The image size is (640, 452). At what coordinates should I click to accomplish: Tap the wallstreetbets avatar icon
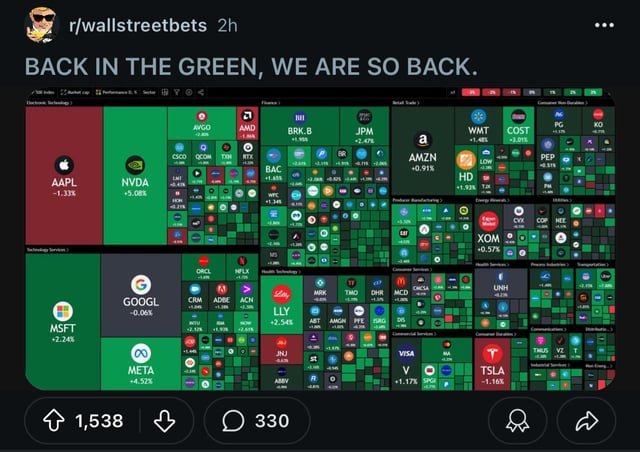point(42,25)
